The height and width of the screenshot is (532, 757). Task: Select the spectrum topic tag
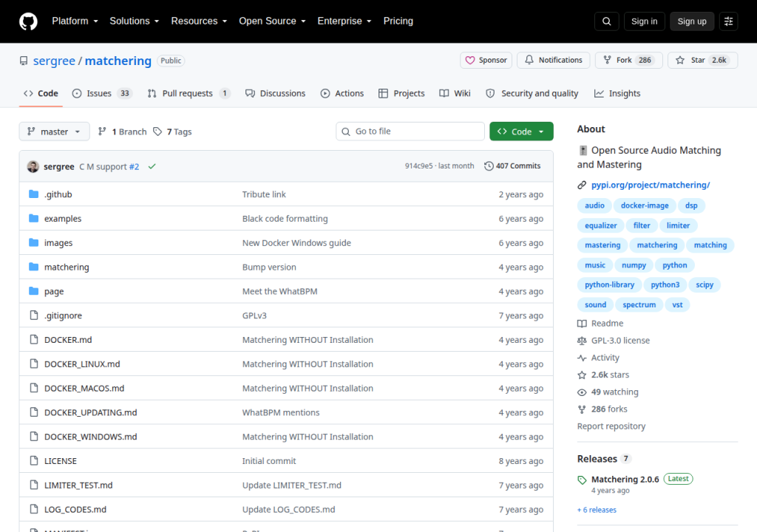[639, 304]
